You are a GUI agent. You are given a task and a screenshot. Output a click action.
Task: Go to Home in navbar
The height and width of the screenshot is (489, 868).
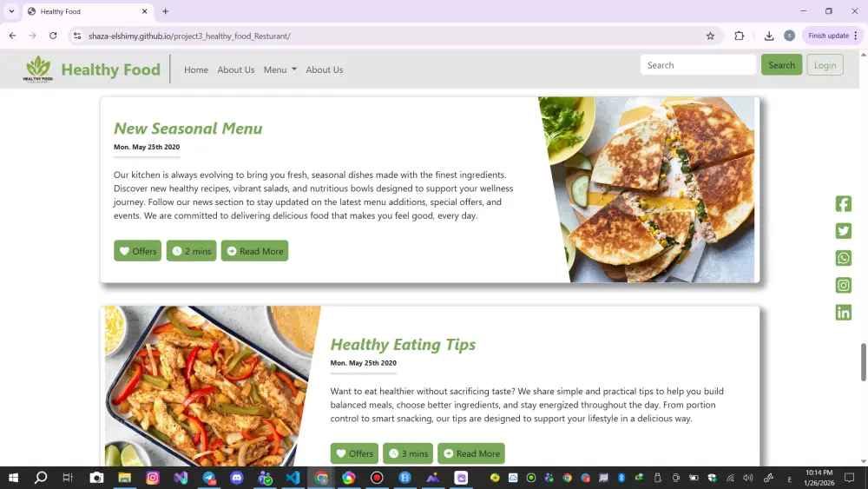click(196, 69)
